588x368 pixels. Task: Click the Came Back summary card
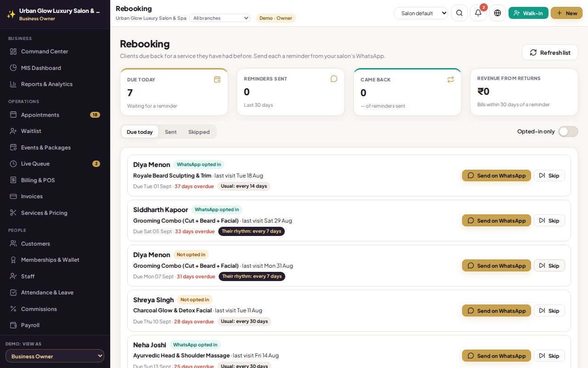pyautogui.click(x=407, y=92)
